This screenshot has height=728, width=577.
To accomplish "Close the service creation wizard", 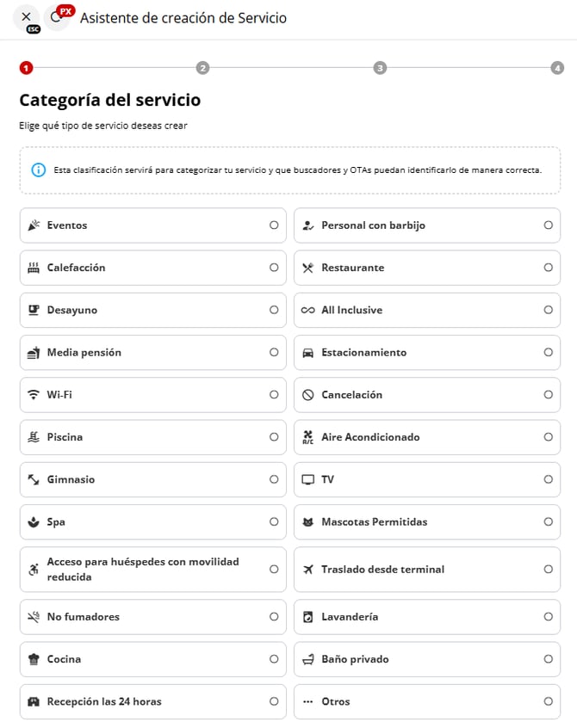I will pyautogui.click(x=26, y=17).
